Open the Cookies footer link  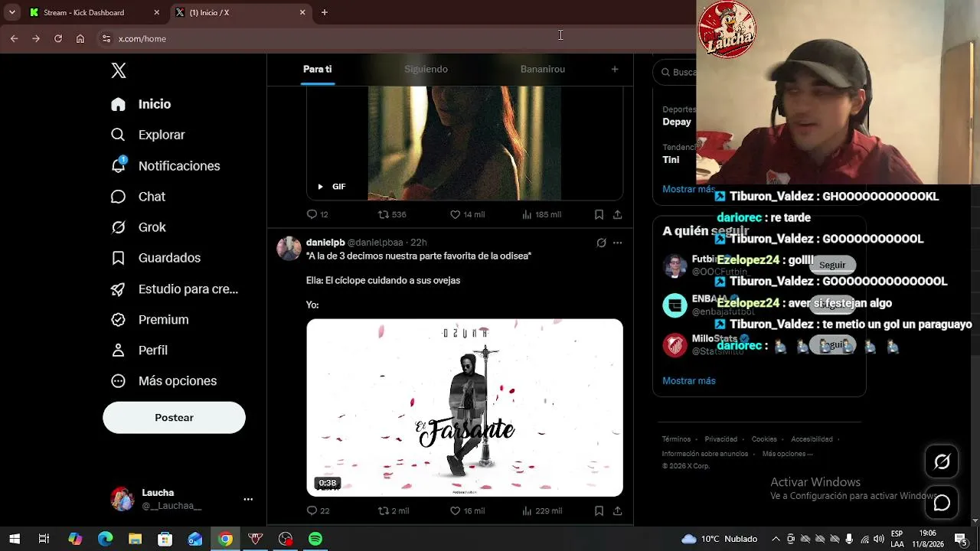tap(764, 439)
